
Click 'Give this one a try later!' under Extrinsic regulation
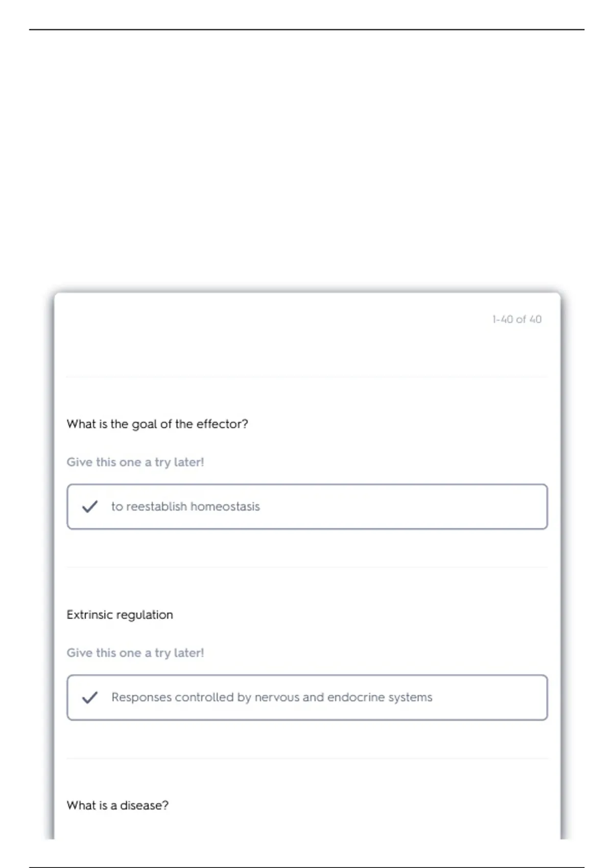pos(135,653)
